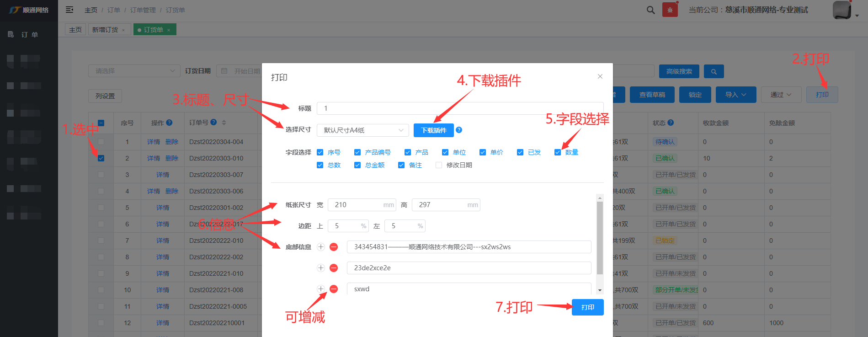
Task: Open the 订单 sidebar menu item
Action: (29, 35)
